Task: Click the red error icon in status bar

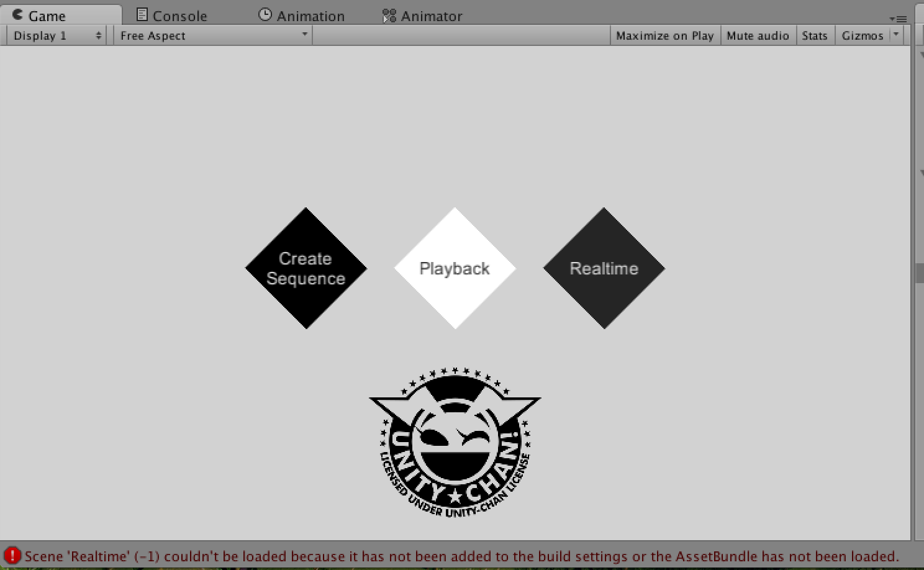Action: click(x=12, y=556)
